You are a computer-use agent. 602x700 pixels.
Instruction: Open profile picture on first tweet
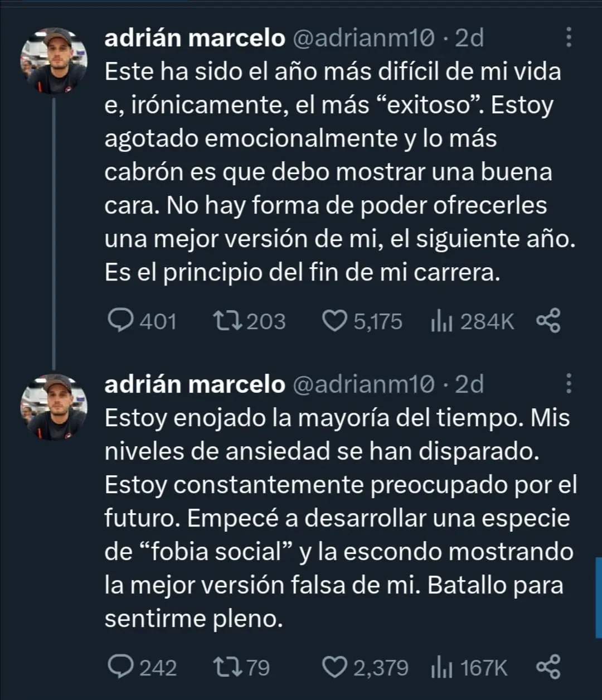(x=54, y=60)
